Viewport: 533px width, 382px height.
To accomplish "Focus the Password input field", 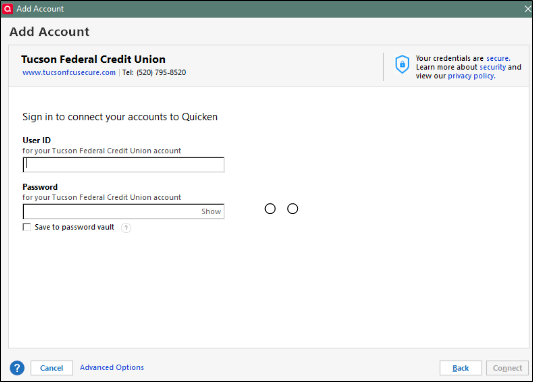I will (111, 211).
